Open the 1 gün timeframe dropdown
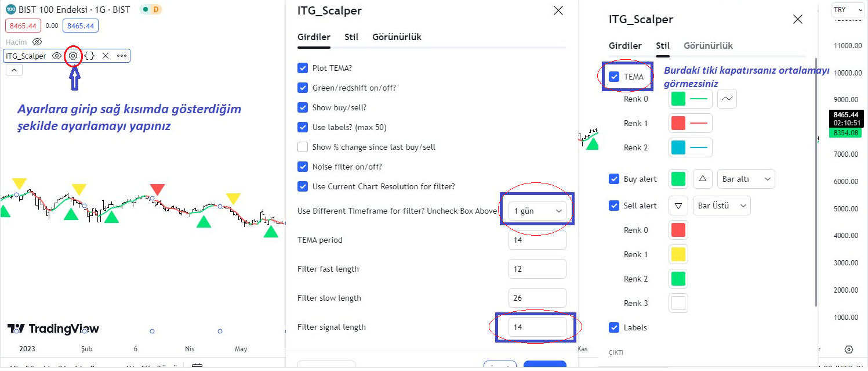 [x=537, y=211]
